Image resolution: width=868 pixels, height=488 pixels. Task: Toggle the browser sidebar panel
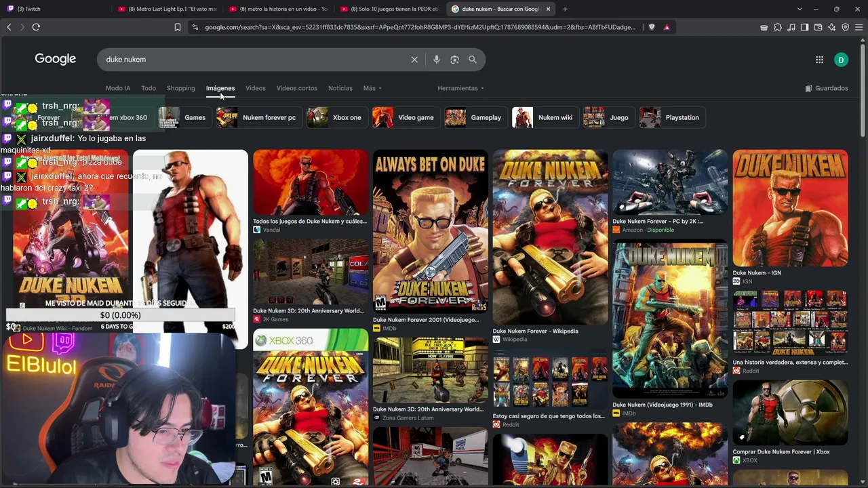(x=804, y=27)
